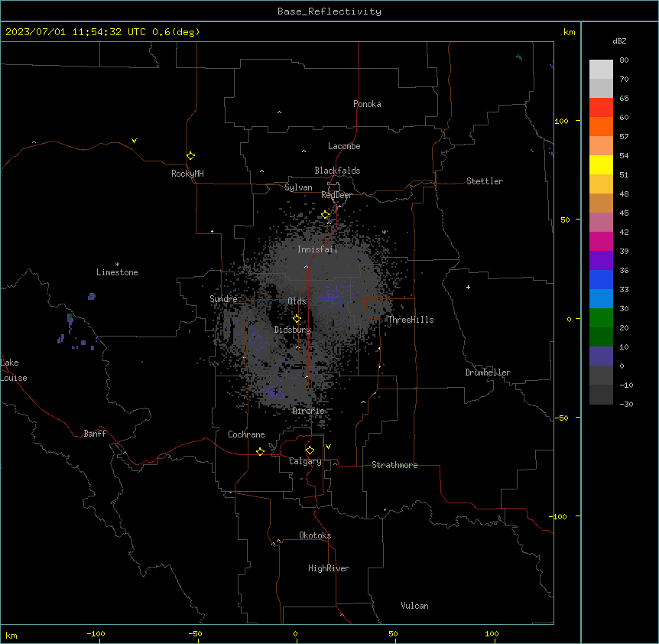
Task: Click the Sylvan label on the map
Action: click(298, 187)
